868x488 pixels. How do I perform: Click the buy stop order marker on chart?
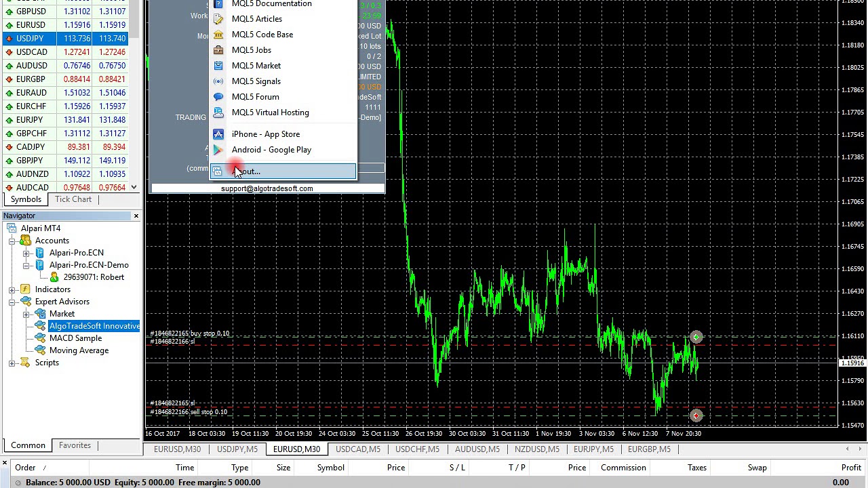click(x=696, y=337)
